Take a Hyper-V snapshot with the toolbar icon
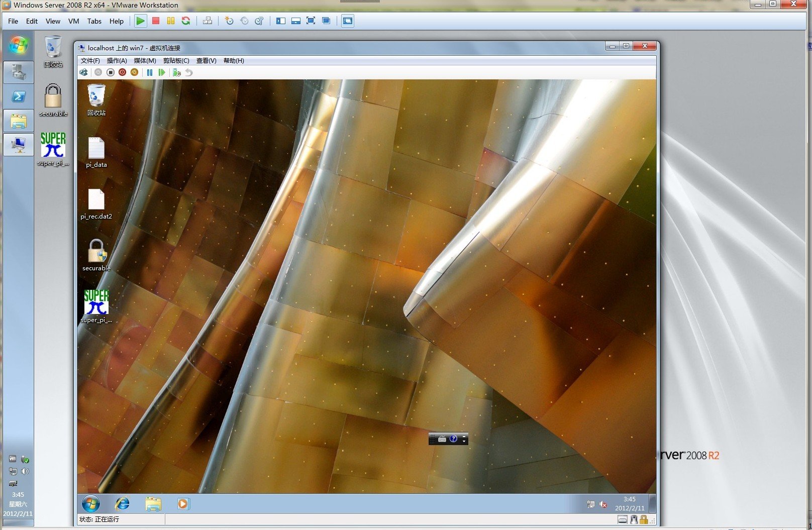This screenshot has height=530, width=812. click(x=177, y=72)
